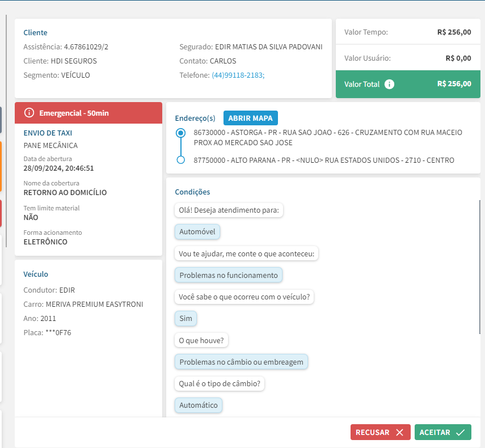Click the Alto Parana Rua Estados Unidos address

click(324, 160)
